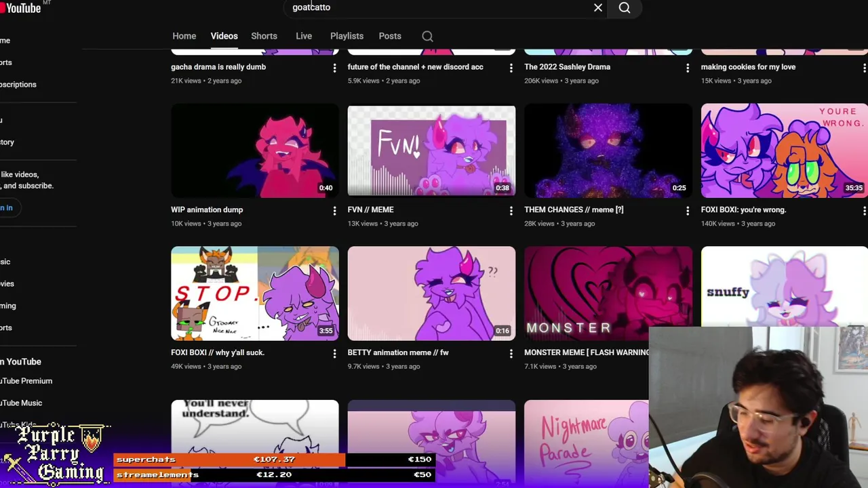
Task: Open the Nightmare Parade thumbnail
Action: pos(587,443)
